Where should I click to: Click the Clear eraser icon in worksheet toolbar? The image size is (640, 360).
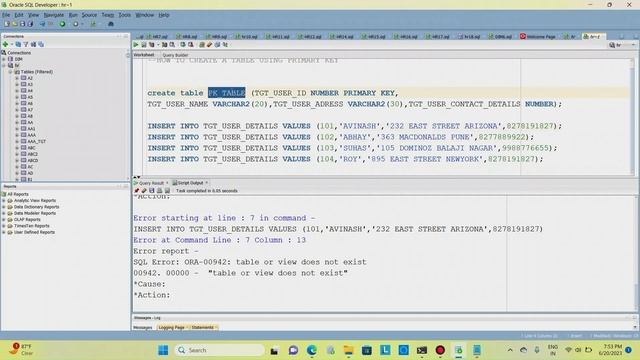[209, 45]
